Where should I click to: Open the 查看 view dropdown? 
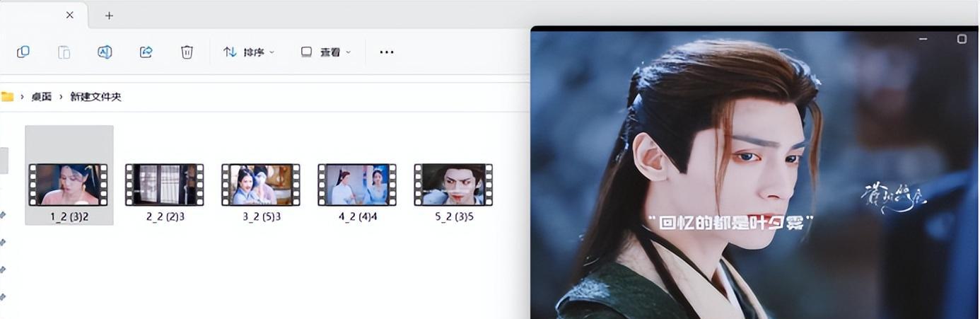click(325, 52)
